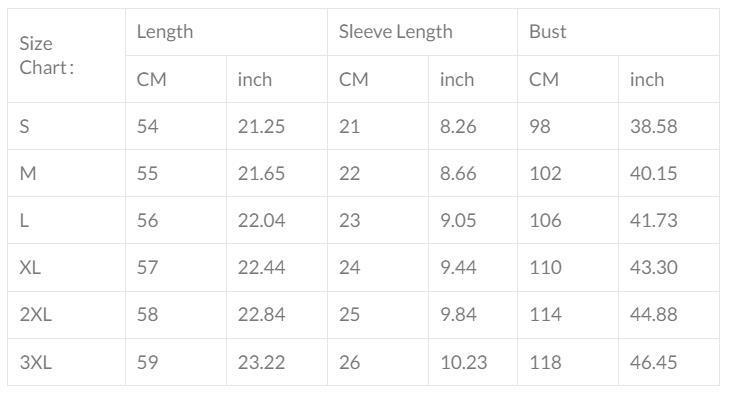Click the S size row label

[25, 126]
